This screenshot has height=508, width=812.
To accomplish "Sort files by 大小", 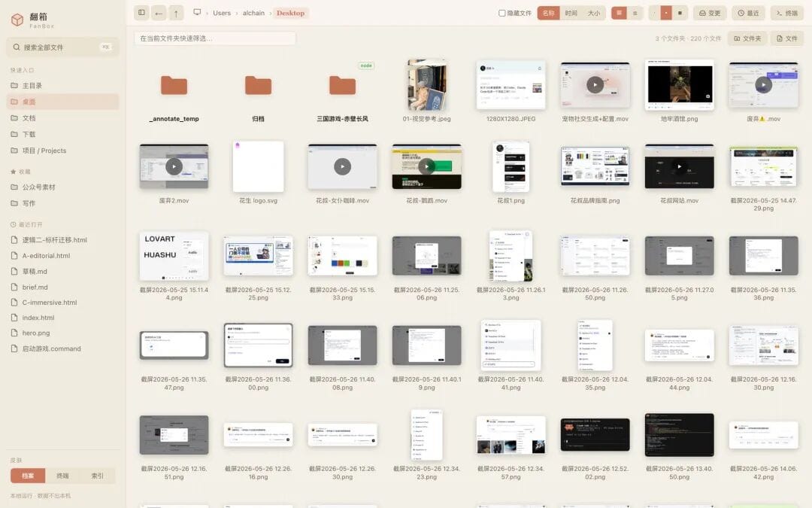I will click(593, 13).
